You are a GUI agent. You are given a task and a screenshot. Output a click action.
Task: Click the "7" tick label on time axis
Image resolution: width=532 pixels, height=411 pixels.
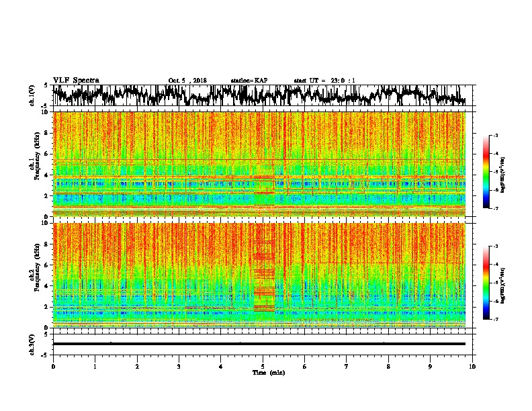(x=347, y=367)
